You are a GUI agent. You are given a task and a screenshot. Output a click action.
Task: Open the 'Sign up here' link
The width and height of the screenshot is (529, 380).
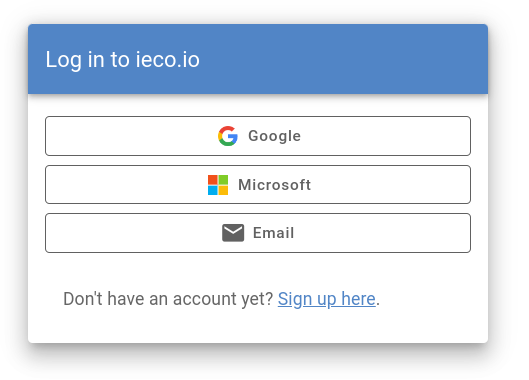pyautogui.click(x=327, y=299)
